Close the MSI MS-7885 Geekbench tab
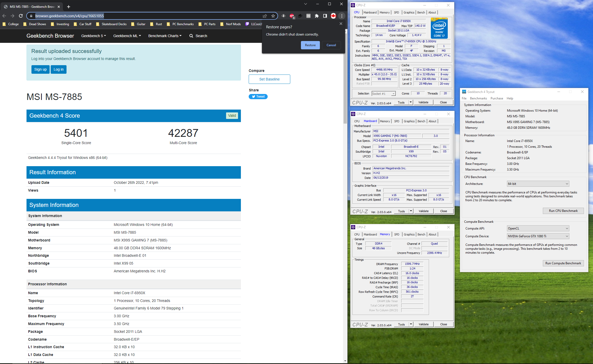 [x=59, y=7]
